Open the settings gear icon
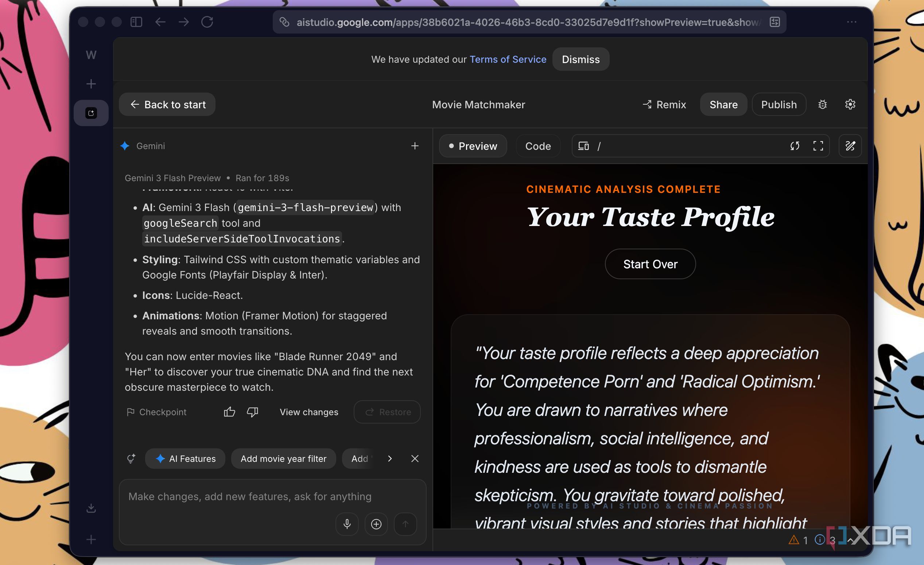The width and height of the screenshot is (924, 565). pos(850,105)
